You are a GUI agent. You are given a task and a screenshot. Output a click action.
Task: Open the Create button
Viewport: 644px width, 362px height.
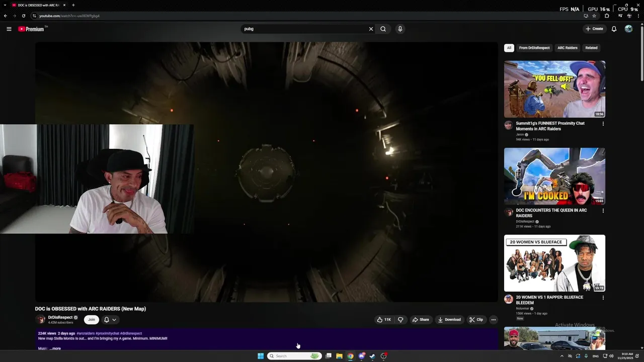click(x=594, y=29)
